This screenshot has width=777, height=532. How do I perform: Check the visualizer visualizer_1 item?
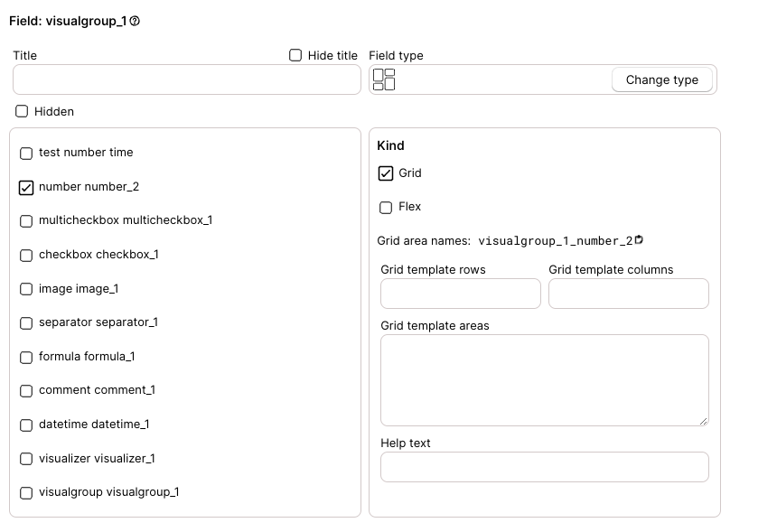(x=26, y=459)
